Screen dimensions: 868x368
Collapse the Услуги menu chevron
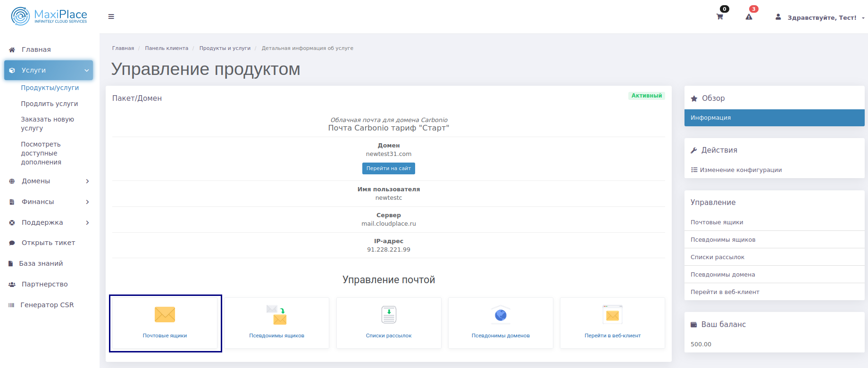[x=87, y=70]
